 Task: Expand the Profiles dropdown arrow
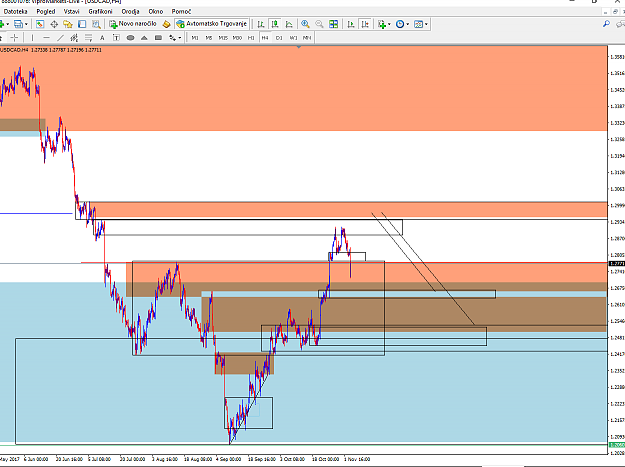coord(26,24)
